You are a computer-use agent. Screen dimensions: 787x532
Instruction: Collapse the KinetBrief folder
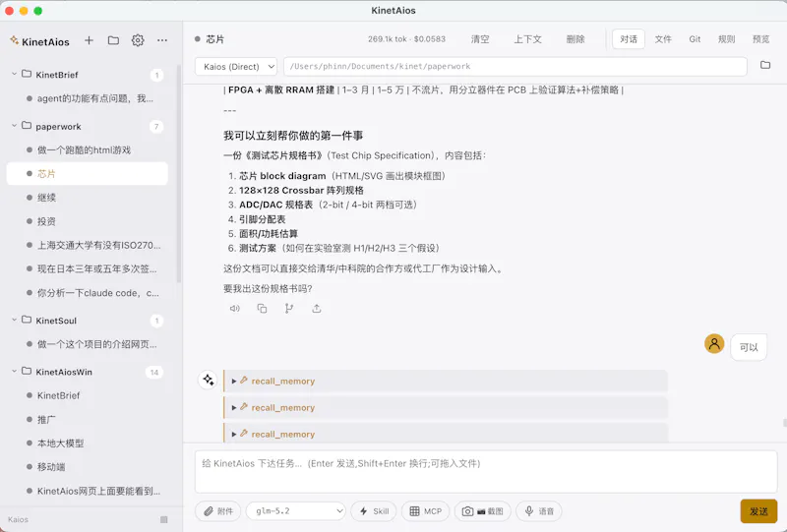click(14, 75)
